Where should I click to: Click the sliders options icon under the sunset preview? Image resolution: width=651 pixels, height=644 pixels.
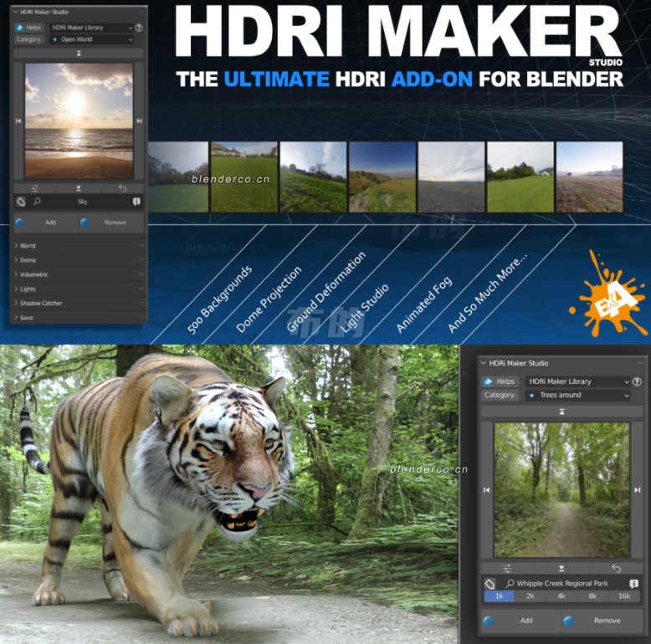(x=35, y=188)
